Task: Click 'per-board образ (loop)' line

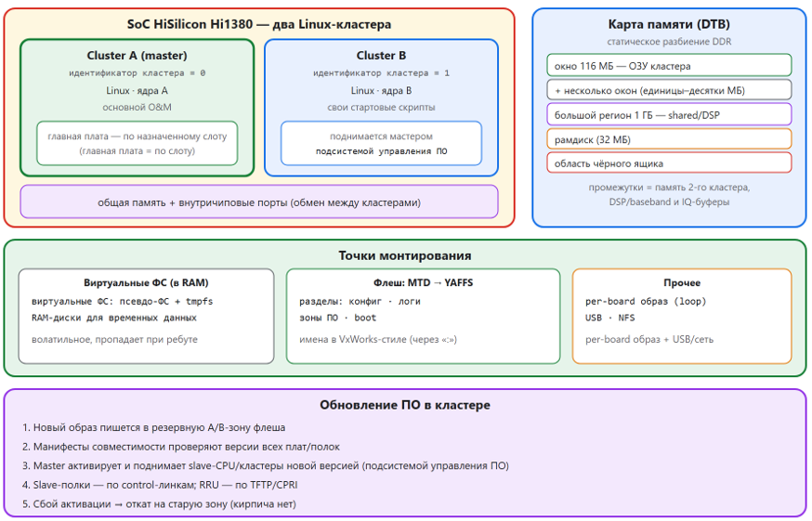Action: tap(646, 302)
